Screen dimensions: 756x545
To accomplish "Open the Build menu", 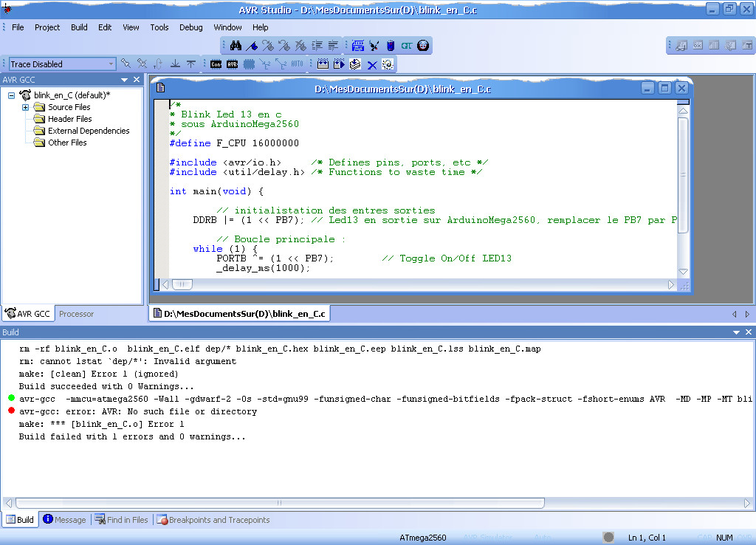I will click(79, 27).
